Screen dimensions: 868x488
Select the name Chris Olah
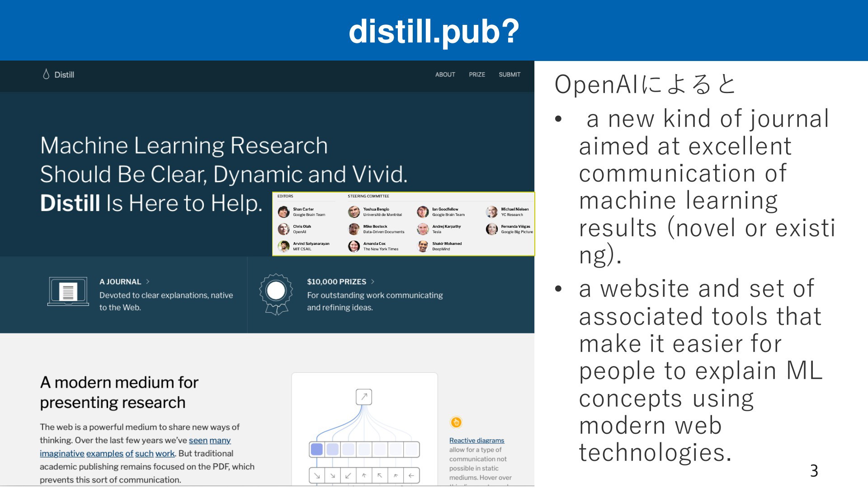tap(302, 226)
